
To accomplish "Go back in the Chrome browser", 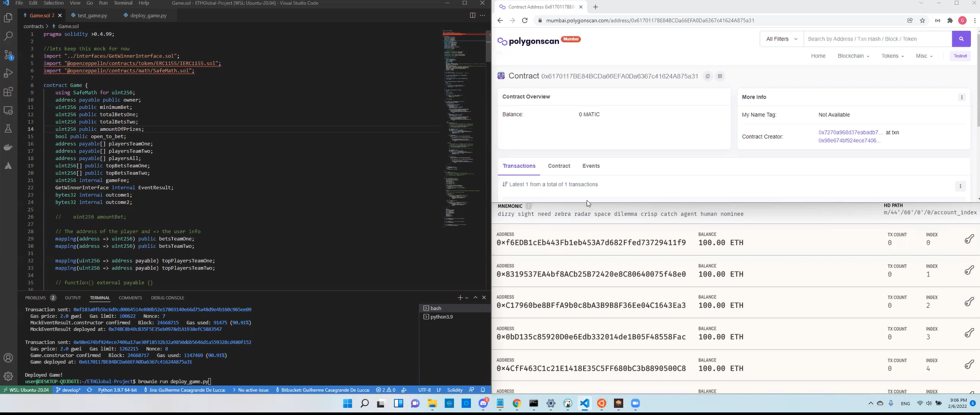I will coord(500,21).
